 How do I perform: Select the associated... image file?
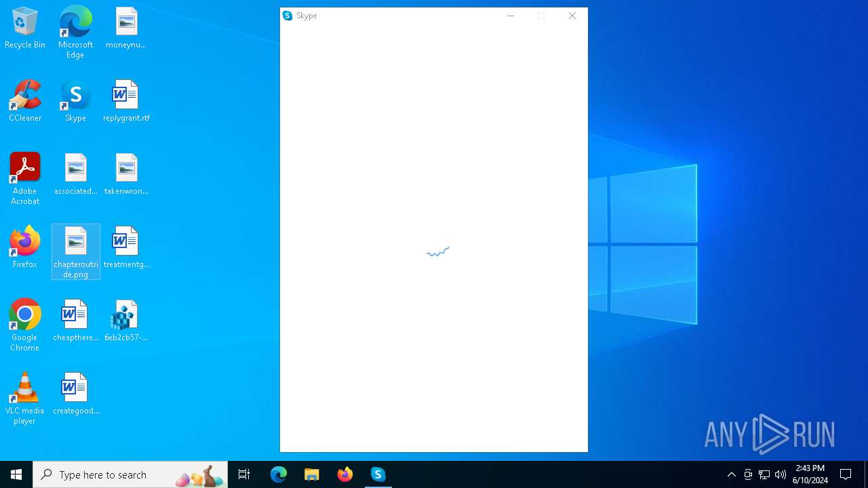pos(75,175)
